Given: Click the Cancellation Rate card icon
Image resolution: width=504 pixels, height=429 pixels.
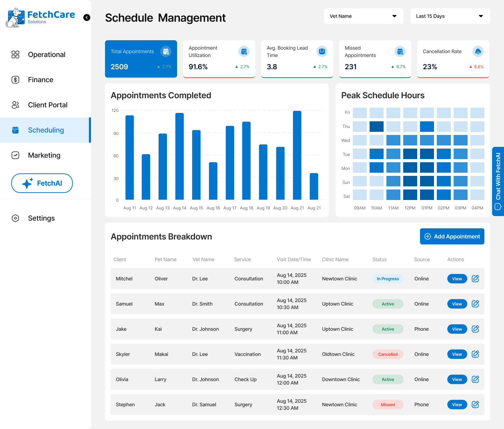Looking at the screenshot, I should pyautogui.click(x=478, y=51).
